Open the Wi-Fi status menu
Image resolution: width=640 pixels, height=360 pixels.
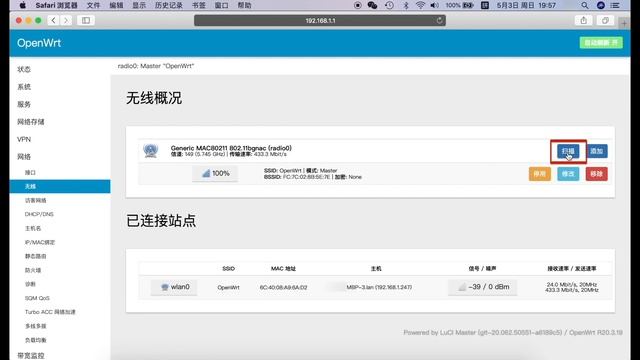point(420,5)
